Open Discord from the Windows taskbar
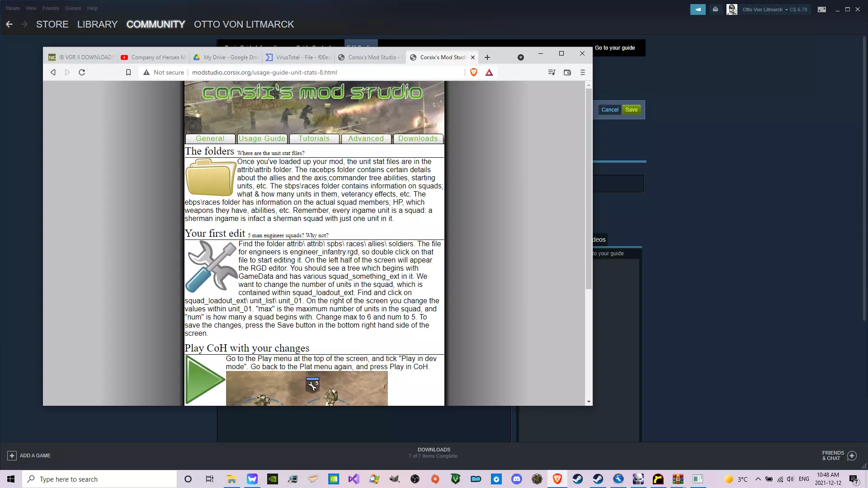Image resolution: width=868 pixels, height=488 pixels. tap(517, 479)
